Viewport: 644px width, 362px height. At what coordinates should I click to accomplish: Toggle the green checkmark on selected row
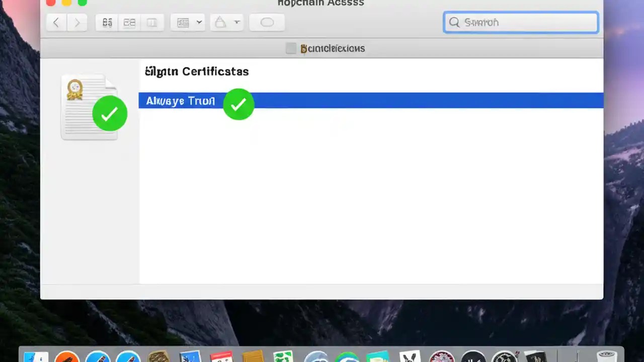click(238, 105)
